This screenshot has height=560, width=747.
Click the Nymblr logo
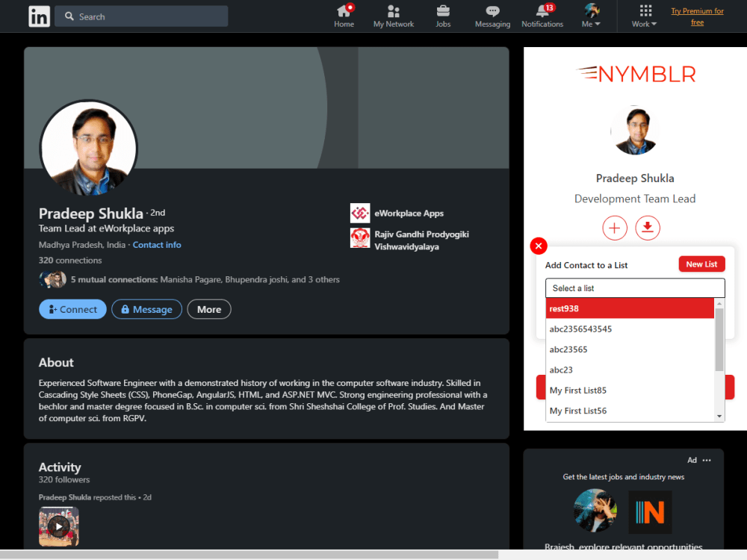pos(636,74)
